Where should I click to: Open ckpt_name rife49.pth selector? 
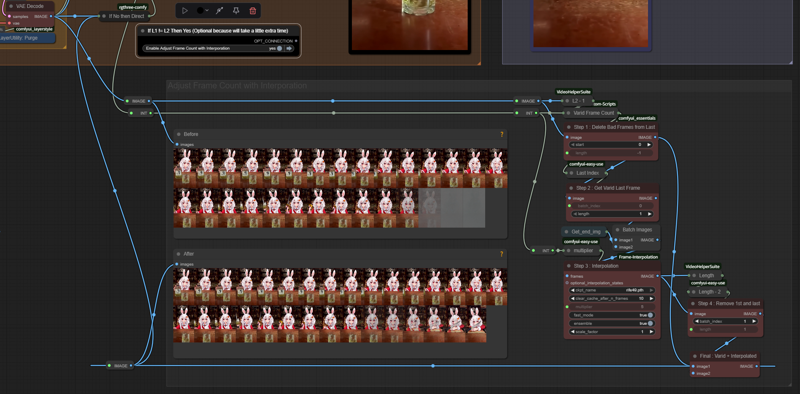pyautogui.click(x=612, y=290)
